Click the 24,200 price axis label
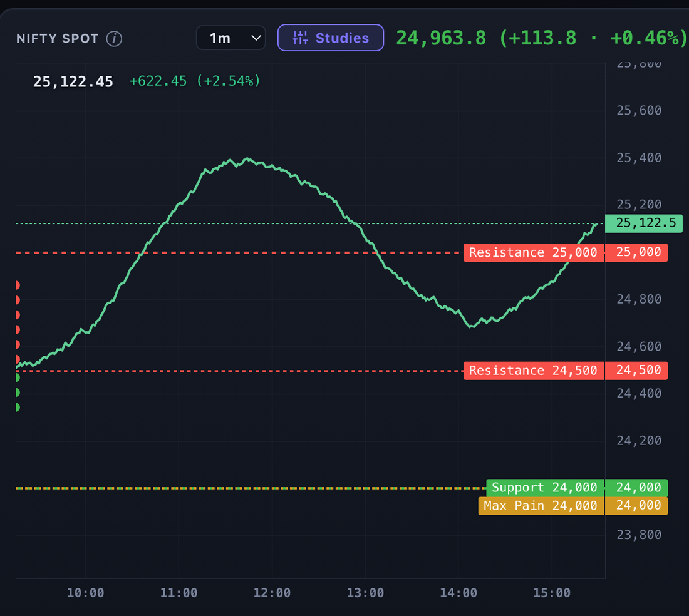 click(639, 441)
